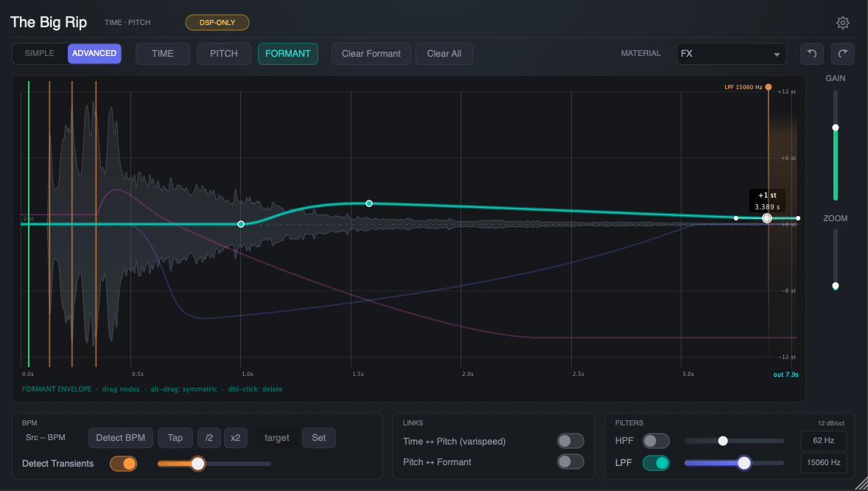The image size is (868, 491).
Task: Toggle Detect Transients switch
Action: click(124, 463)
